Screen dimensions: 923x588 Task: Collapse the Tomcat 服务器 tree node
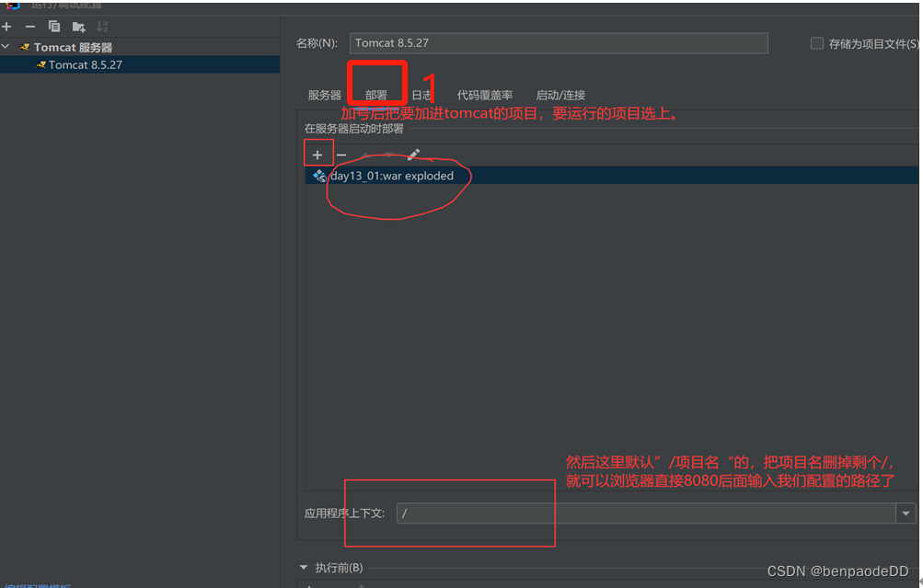(x=6, y=47)
